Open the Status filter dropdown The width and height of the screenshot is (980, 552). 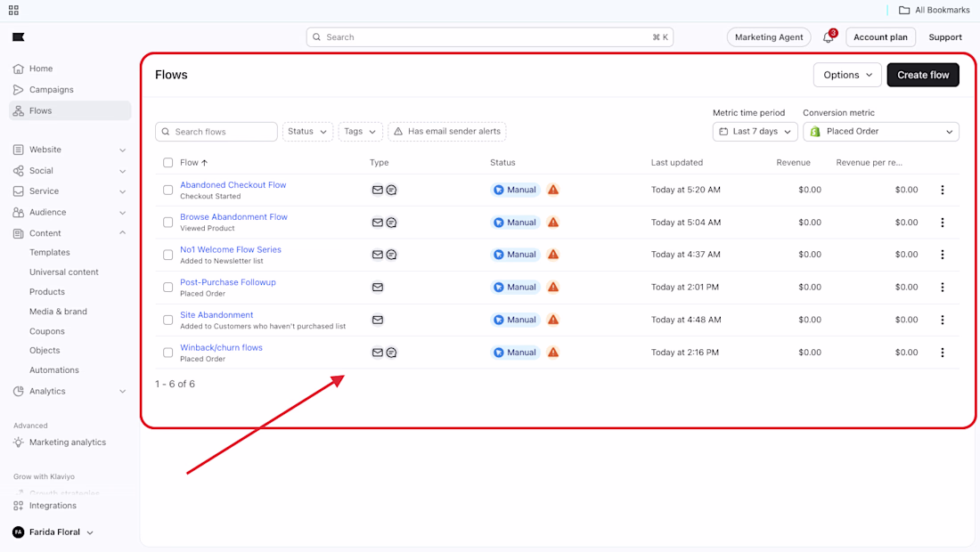pos(307,132)
